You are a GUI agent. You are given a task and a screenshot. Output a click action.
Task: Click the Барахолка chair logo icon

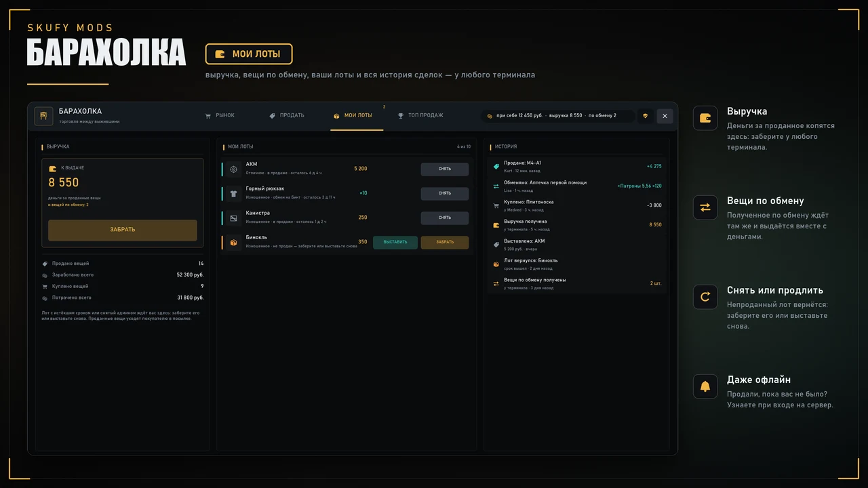[x=44, y=116]
